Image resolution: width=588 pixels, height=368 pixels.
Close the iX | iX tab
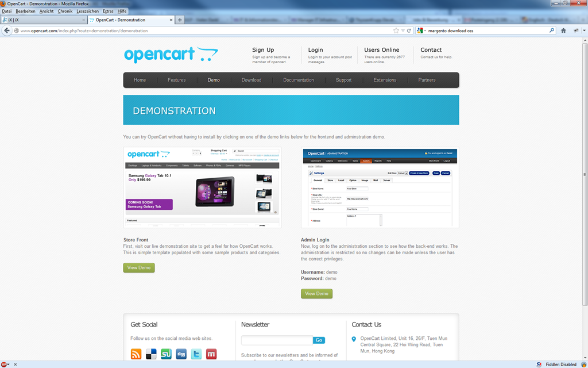(x=84, y=20)
